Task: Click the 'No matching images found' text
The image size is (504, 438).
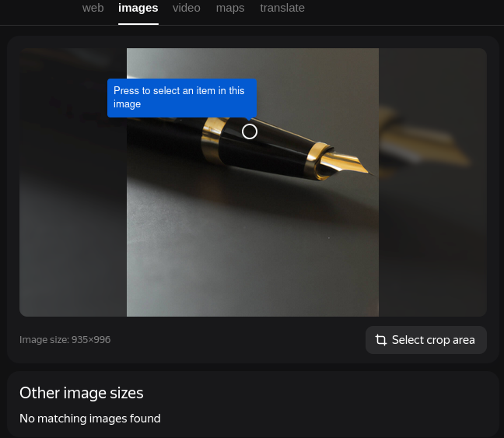Action: [x=90, y=419]
